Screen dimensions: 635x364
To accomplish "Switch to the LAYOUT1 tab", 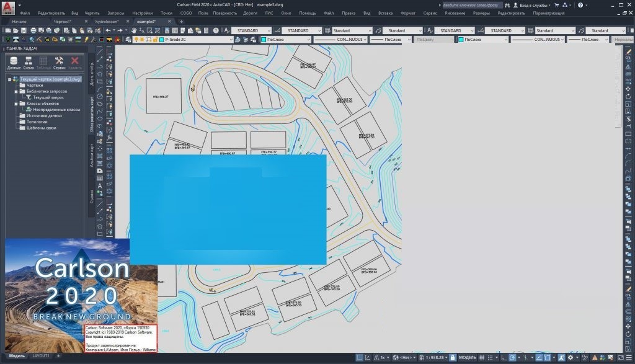I will pos(40,356).
